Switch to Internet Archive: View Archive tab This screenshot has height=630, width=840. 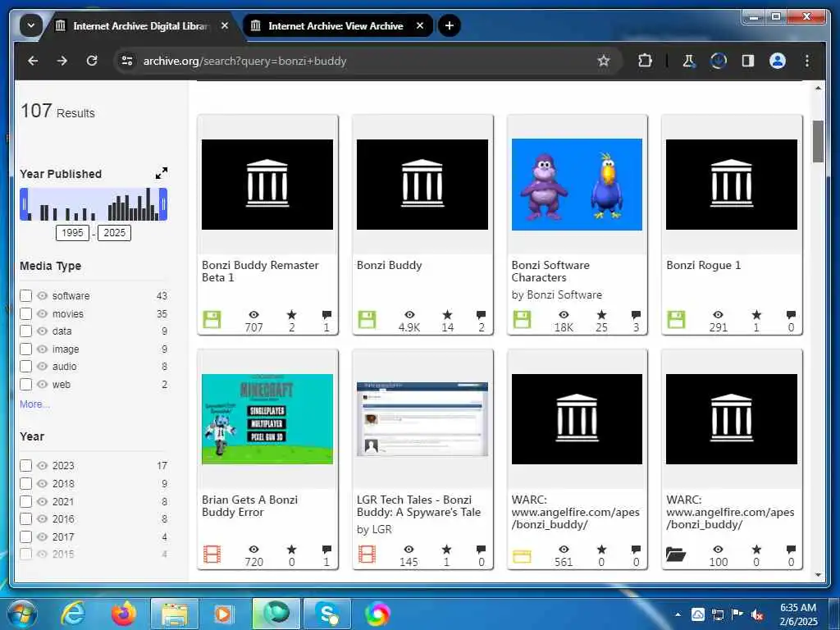[336, 25]
